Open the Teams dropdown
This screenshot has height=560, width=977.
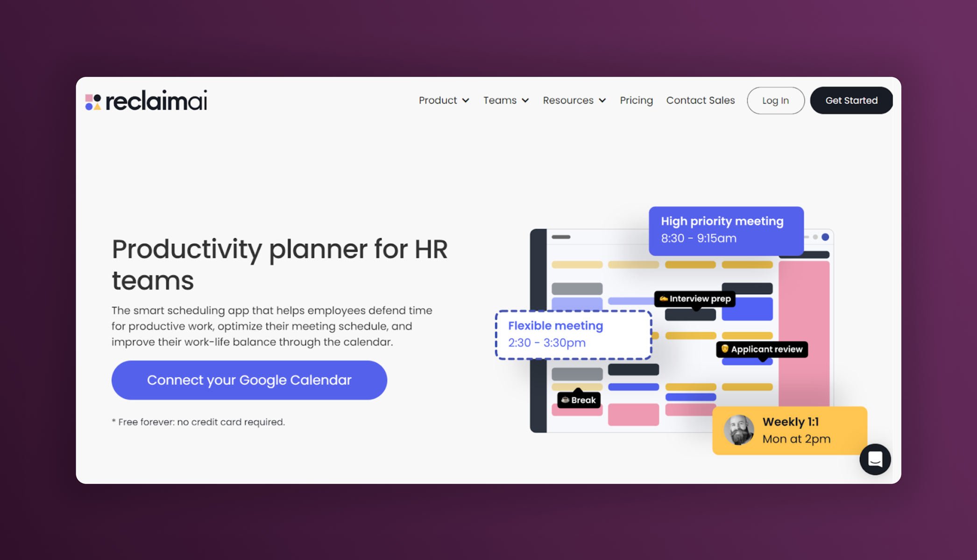click(506, 100)
